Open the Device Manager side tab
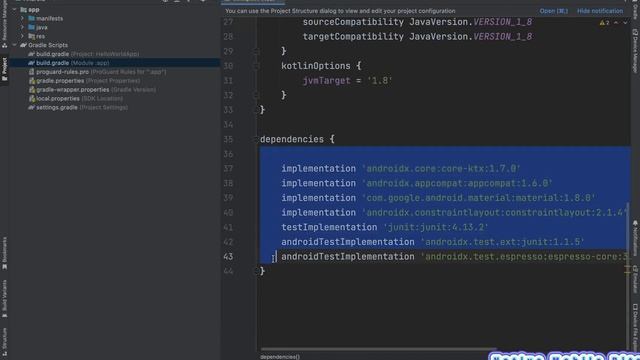640x360 pixels. coord(635,51)
